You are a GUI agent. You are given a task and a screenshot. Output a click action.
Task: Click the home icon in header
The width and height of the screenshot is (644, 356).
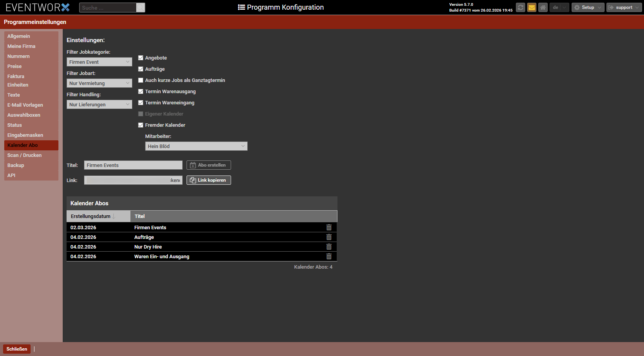click(543, 7)
